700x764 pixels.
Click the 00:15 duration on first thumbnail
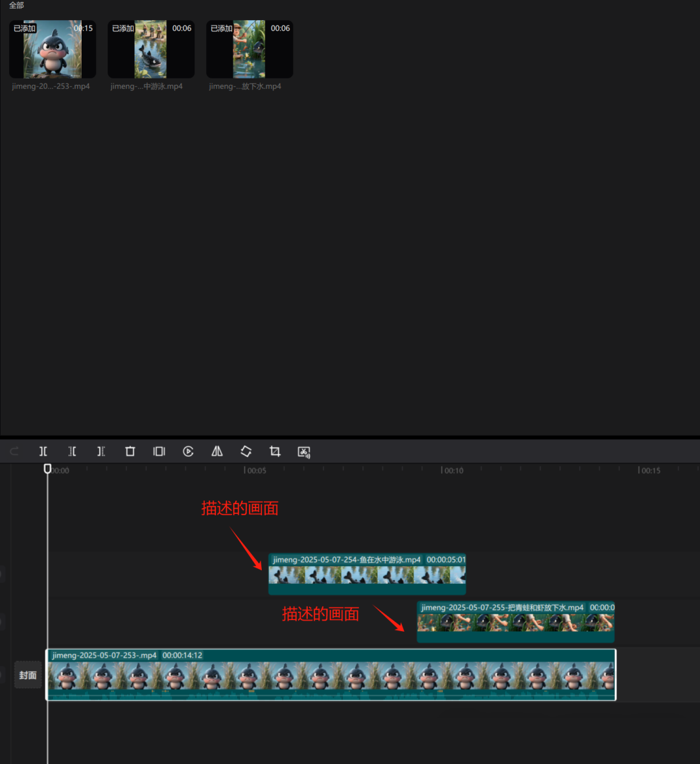pos(84,29)
